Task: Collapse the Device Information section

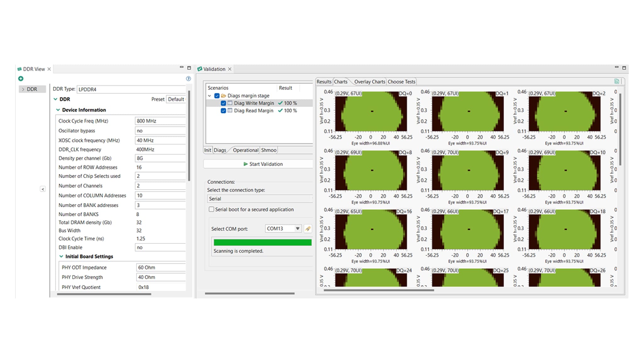Action: (58, 110)
